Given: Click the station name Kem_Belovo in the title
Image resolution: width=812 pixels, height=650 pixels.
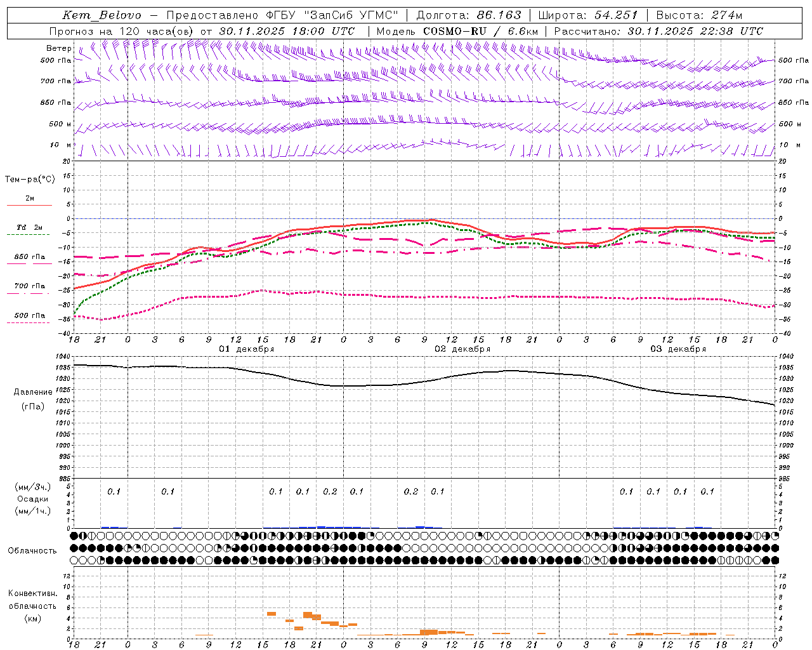Looking at the screenshot, I should click(102, 15).
